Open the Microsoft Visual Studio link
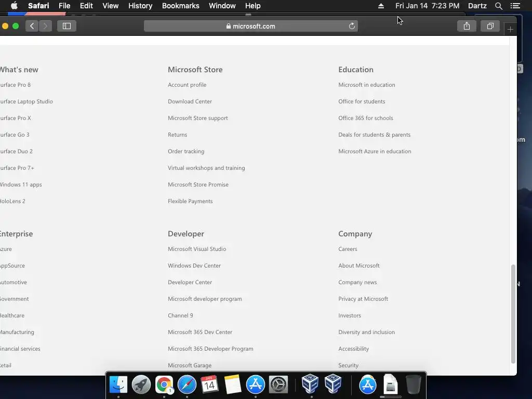 (197, 249)
